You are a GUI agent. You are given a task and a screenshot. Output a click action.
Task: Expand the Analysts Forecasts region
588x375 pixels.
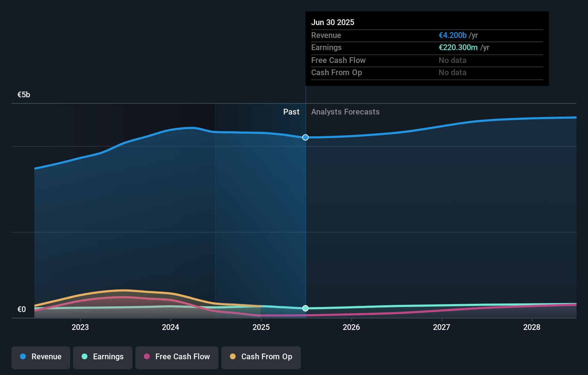pos(345,112)
